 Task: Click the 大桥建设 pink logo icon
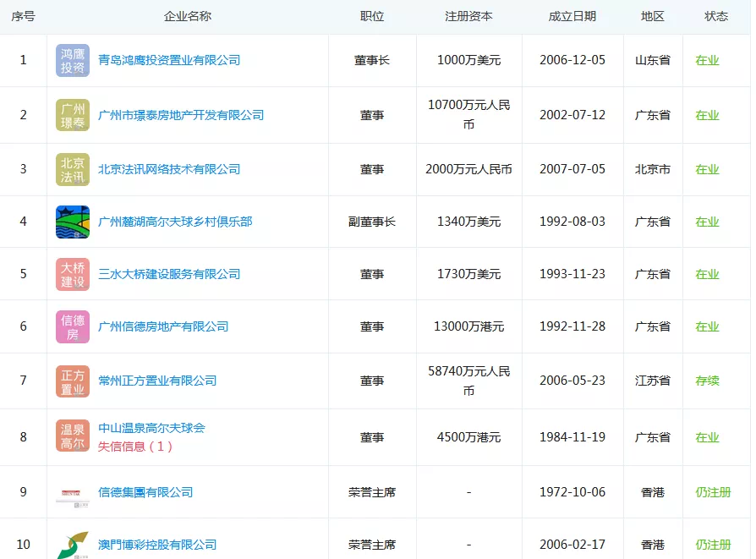click(x=73, y=274)
